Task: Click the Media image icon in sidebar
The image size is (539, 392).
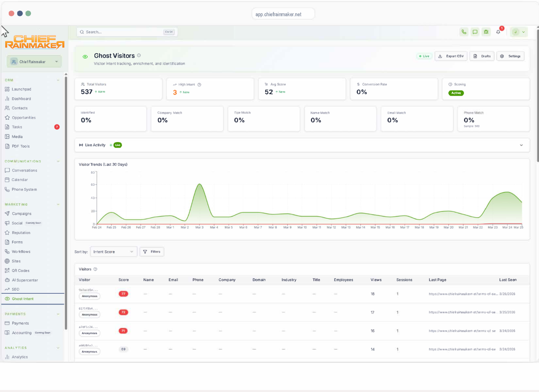Action: coord(7,137)
